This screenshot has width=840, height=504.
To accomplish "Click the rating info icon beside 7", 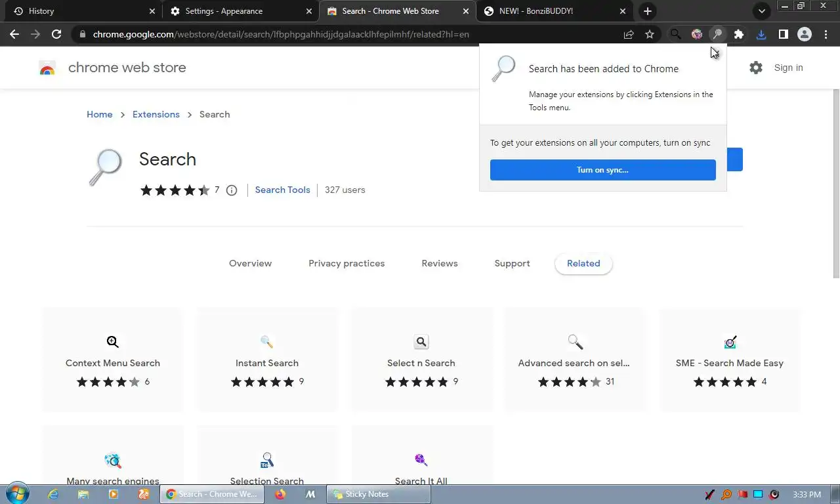I will tap(232, 190).
